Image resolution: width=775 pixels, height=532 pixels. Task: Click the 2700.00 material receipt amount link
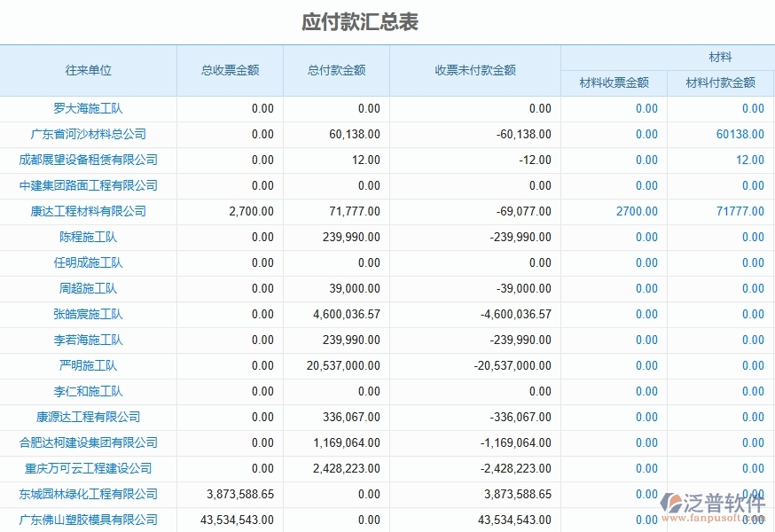click(636, 211)
